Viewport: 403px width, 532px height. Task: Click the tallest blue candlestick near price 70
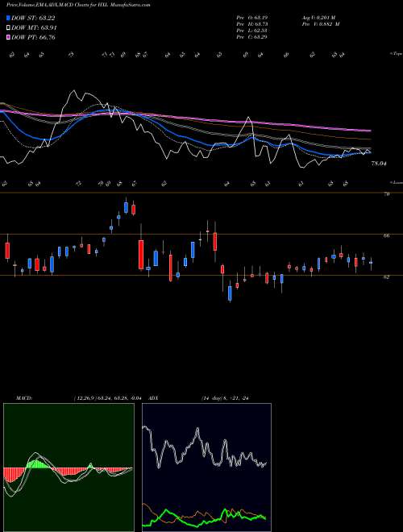(x=127, y=206)
